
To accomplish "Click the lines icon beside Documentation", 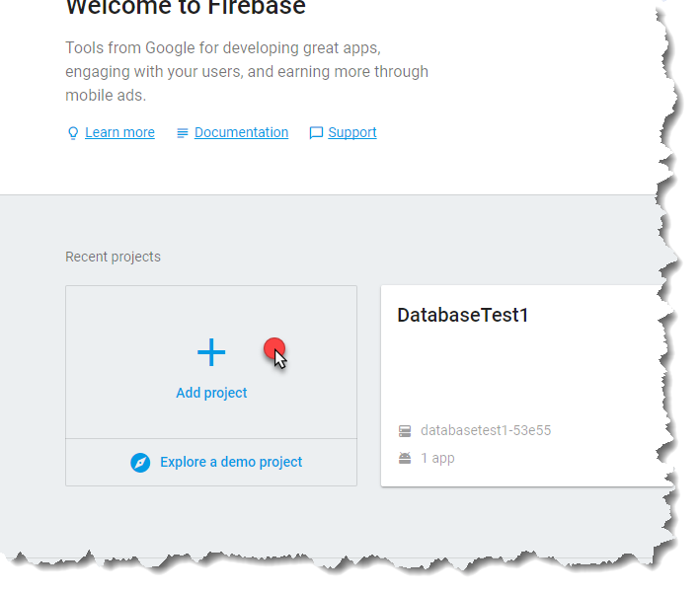I will (182, 133).
